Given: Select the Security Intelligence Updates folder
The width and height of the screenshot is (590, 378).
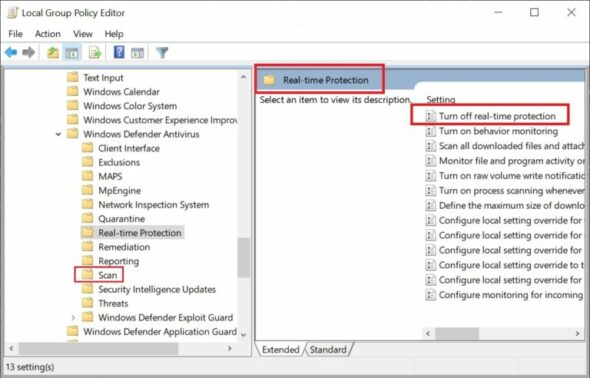Looking at the screenshot, I should (149, 289).
